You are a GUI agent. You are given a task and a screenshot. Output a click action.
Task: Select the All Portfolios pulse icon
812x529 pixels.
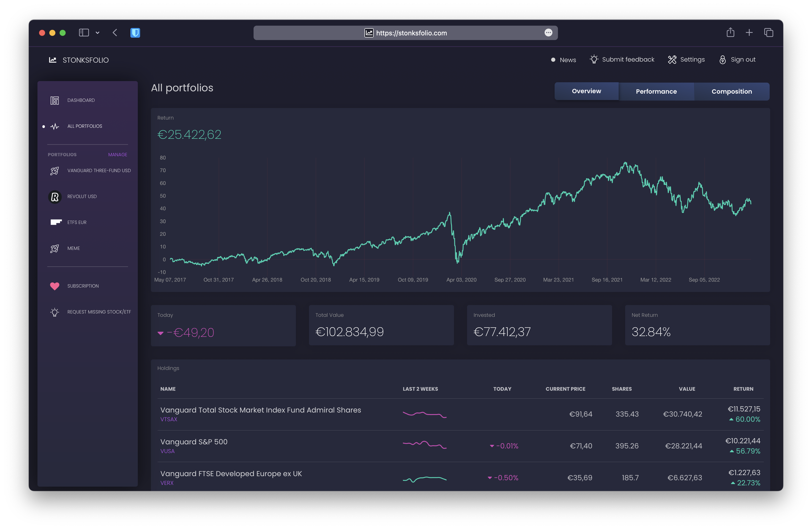[x=55, y=126]
